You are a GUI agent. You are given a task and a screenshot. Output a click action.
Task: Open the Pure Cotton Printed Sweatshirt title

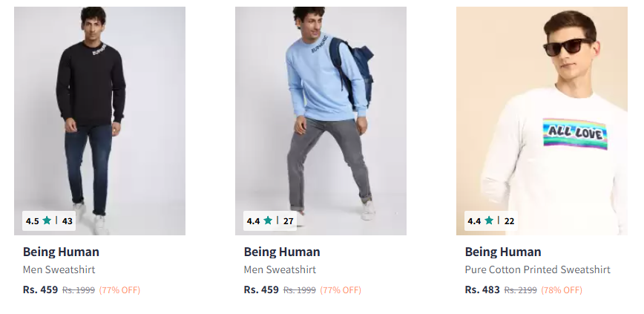click(x=537, y=269)
